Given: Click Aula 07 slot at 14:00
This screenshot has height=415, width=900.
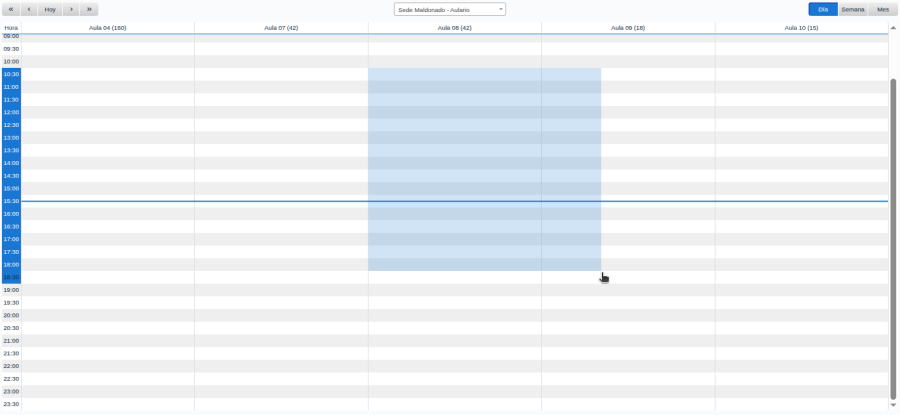Looking at the screenshot, I should click(x=281, y=163).
